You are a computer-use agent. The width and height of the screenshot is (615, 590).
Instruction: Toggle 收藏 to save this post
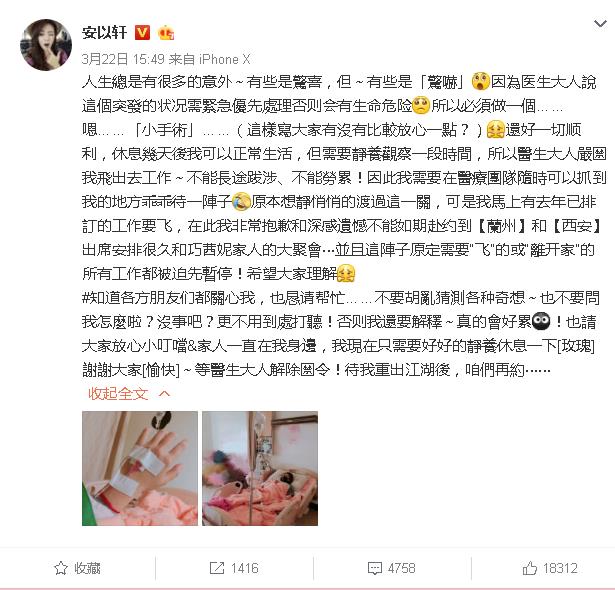coord(77,568)
